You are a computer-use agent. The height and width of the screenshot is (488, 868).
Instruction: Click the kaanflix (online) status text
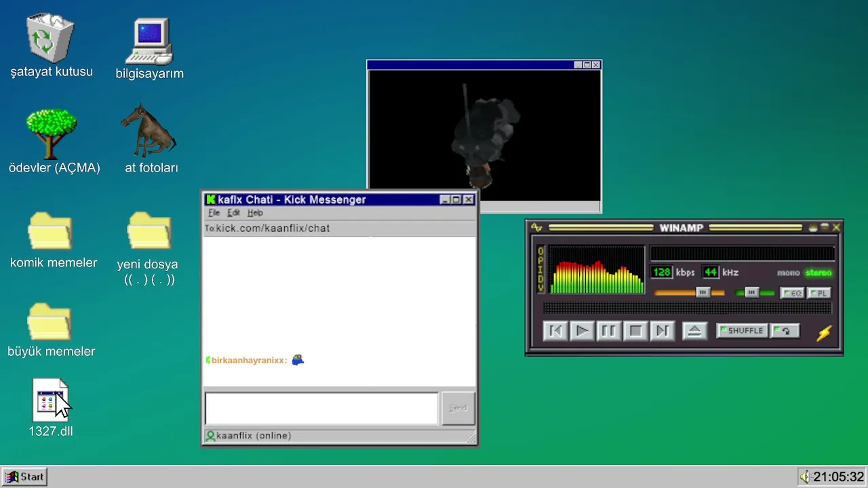(x=254, y=436)
